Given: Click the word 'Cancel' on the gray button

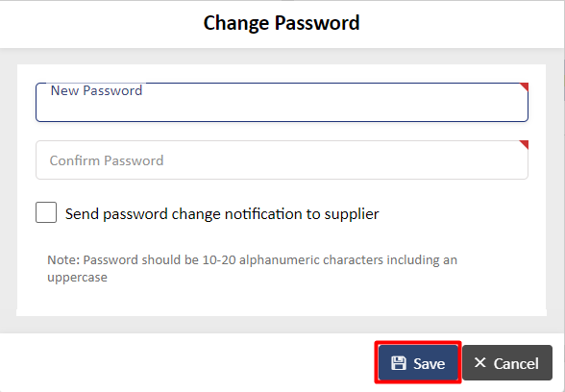Looking at the screenshot, I should point(516,363).
